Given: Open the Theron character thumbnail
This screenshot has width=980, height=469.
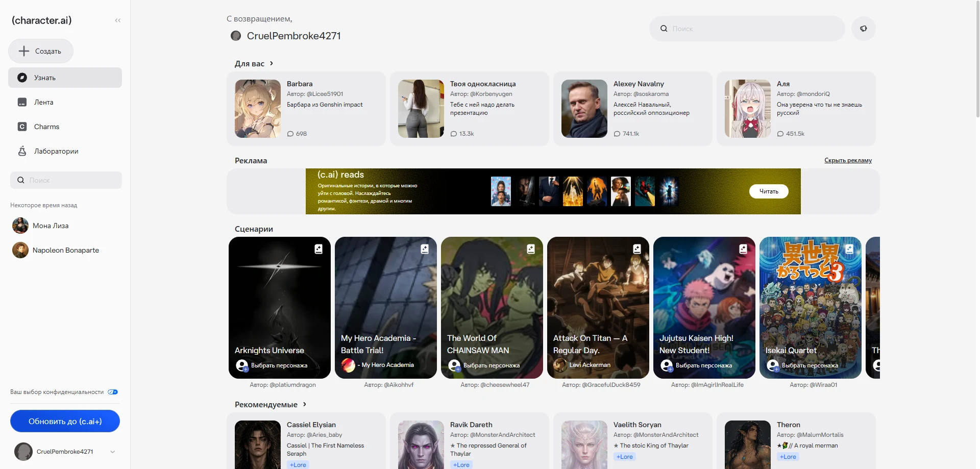Looking at the screenshot, I should point(748,445).
